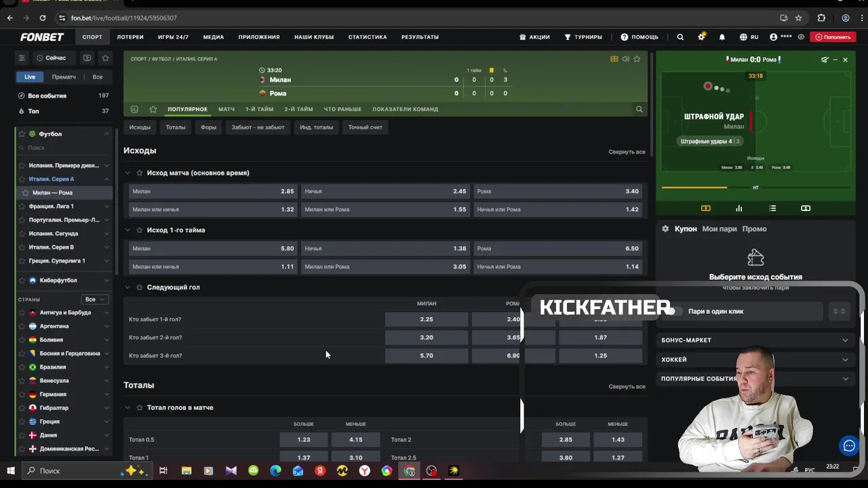Switch to the 1-й тайм tab
Screen dimensions: 868x488
(x=260, y=109)
